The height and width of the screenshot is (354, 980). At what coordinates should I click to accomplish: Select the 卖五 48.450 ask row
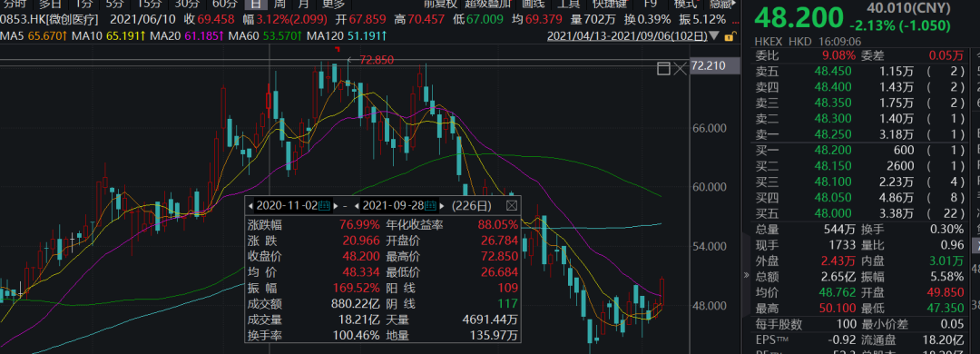click(861, 72)
